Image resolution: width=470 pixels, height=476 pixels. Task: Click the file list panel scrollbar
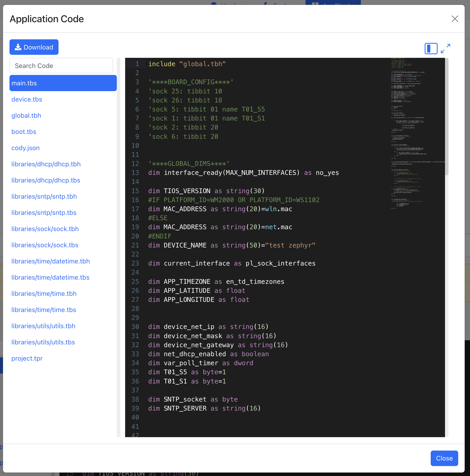[x=118, y=247]
